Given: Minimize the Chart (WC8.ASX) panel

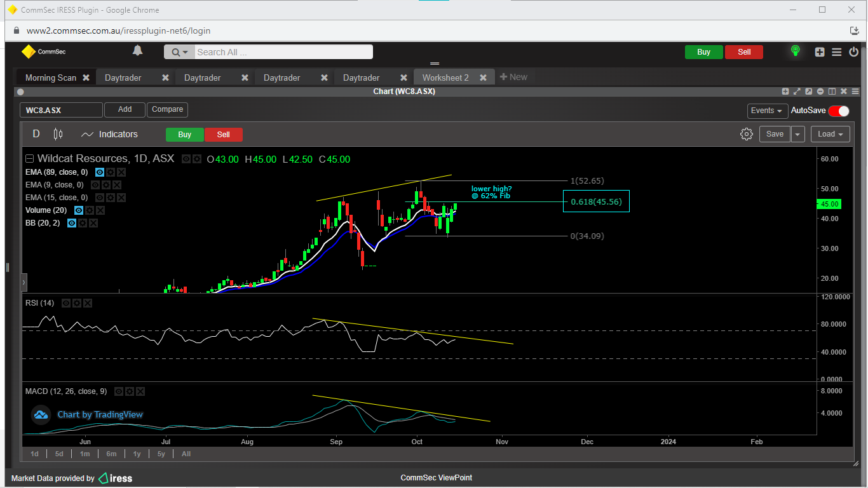Looking at the screenshot, I should click(x=820, y=91).
